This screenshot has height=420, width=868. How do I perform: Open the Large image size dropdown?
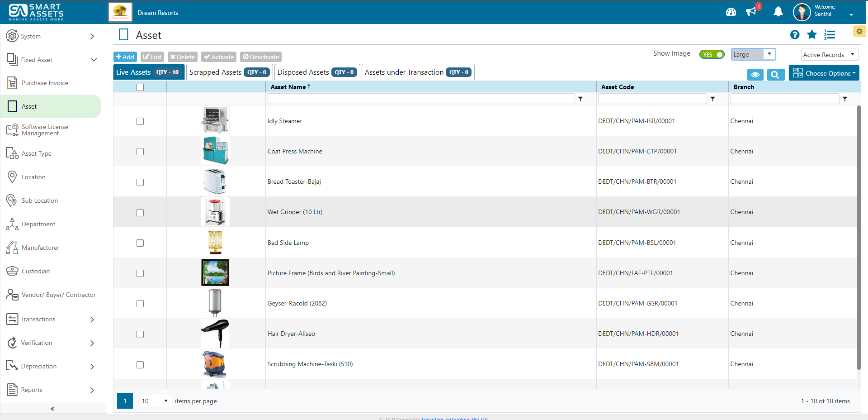coord(753,54)
